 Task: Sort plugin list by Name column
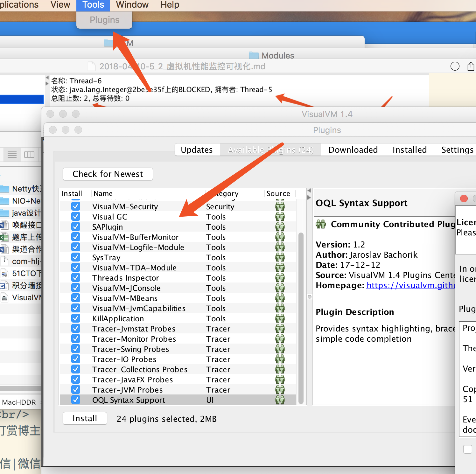coord(148,193)
